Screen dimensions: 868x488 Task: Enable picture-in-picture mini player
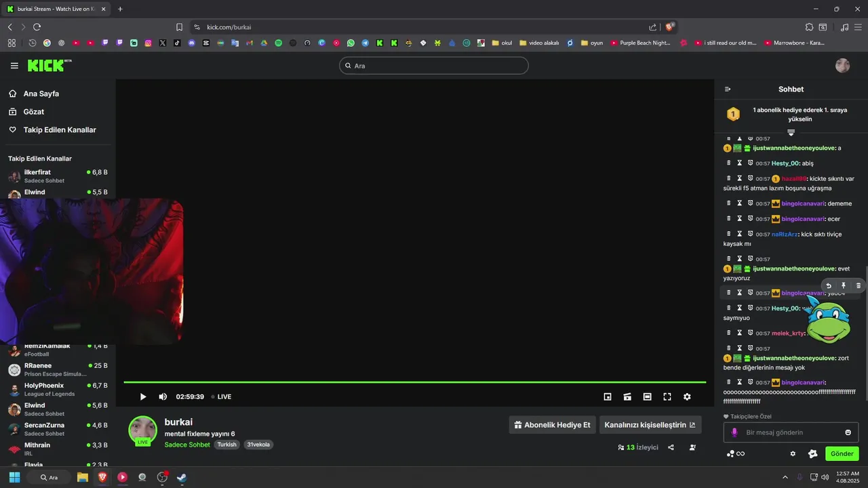608,396
